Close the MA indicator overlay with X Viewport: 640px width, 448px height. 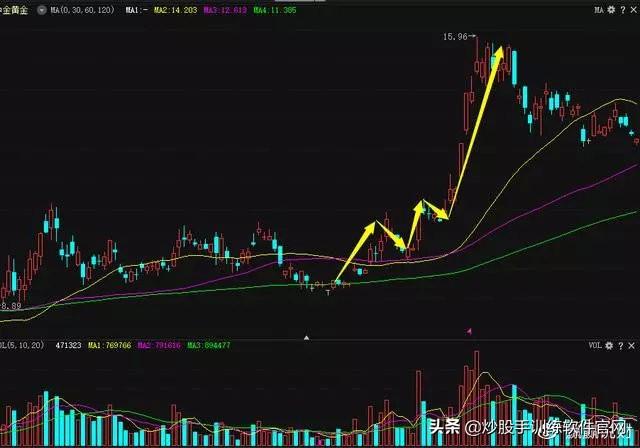pos(634,10)
